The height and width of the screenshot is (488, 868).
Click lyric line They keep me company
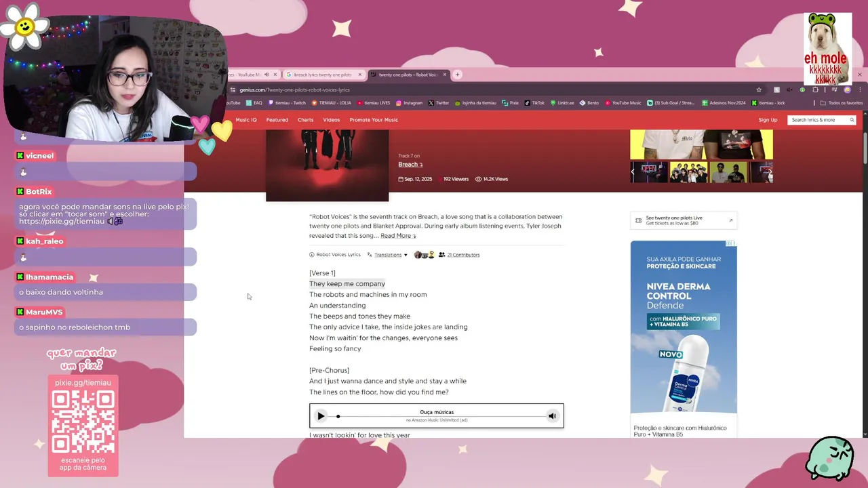pos(347,284)
